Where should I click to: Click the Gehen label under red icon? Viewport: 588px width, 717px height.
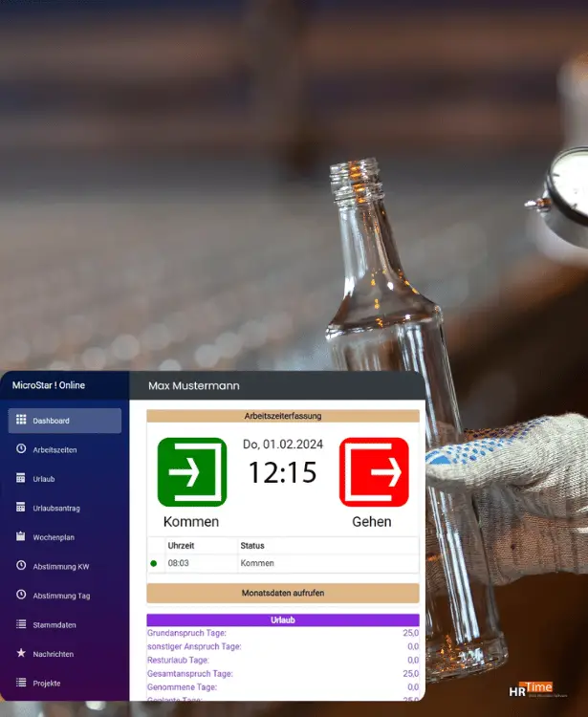[x=372, y=521]
